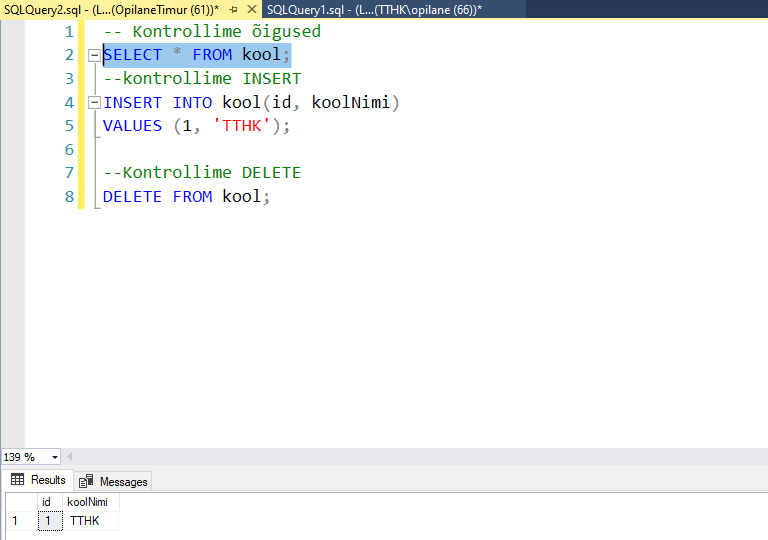Select the koolNimi column header
The width and height of the screenshot is (768, 540).
pyautogui.click(x=87, y=502)
